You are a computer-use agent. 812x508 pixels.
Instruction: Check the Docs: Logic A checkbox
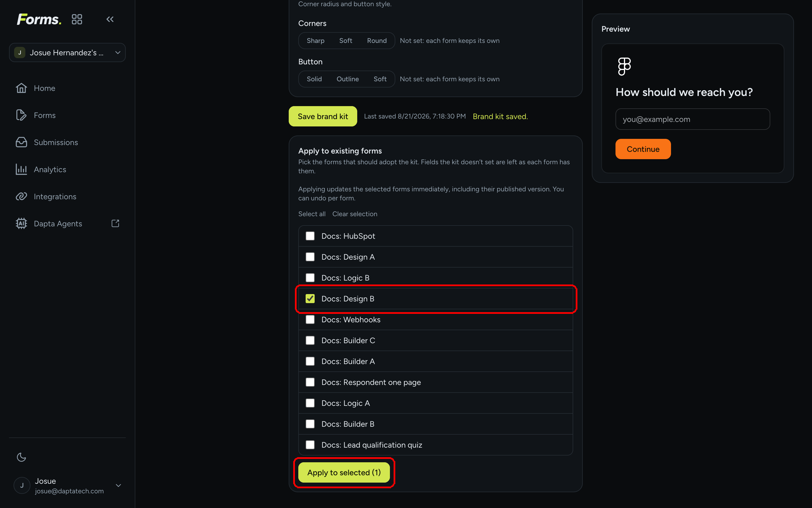pos(310,403)
